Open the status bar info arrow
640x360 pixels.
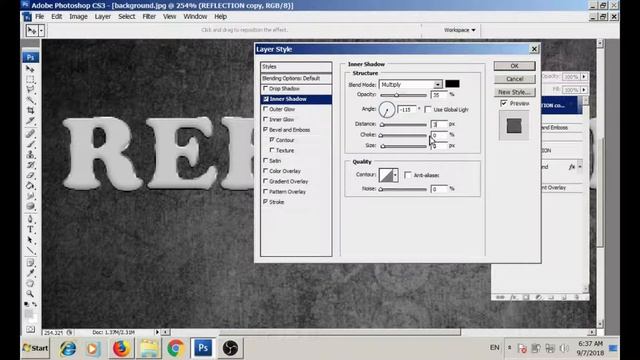point(157,332)
